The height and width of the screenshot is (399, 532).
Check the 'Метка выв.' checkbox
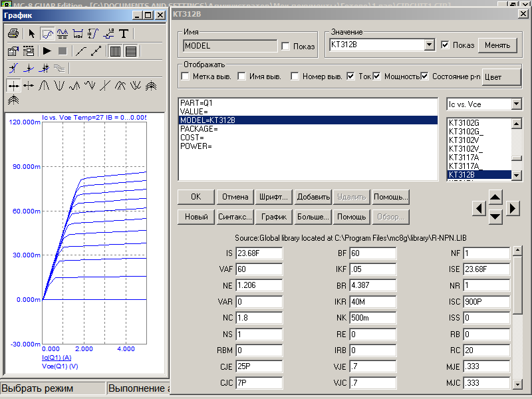[186, 76]
